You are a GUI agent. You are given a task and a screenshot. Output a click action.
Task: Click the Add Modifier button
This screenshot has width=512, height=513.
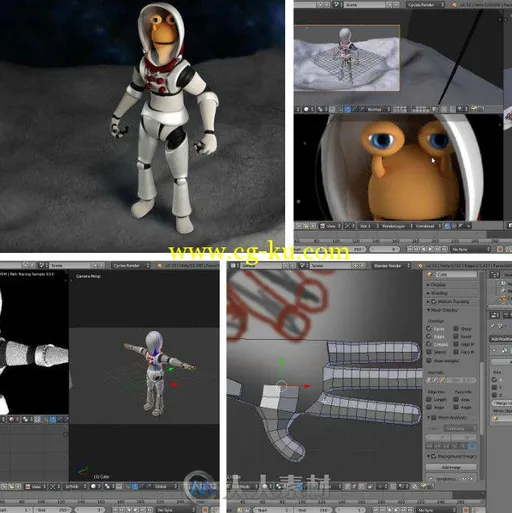501,339
